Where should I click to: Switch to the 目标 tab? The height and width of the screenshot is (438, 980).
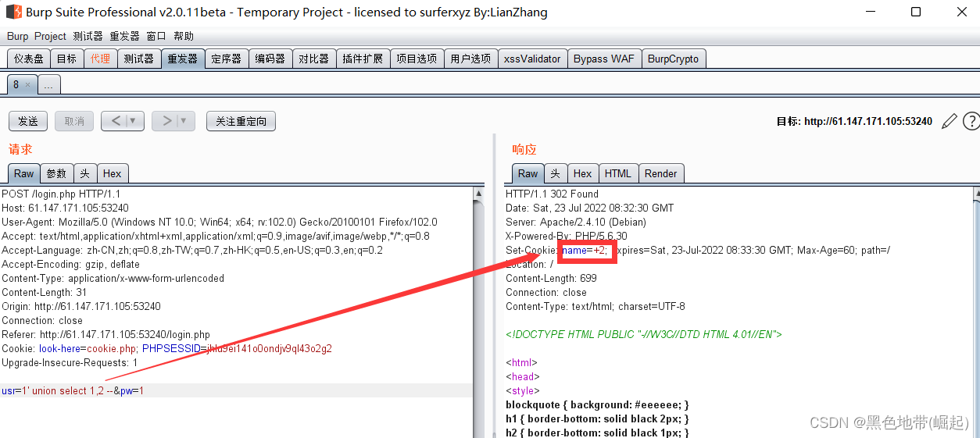[x=66, y=59]
